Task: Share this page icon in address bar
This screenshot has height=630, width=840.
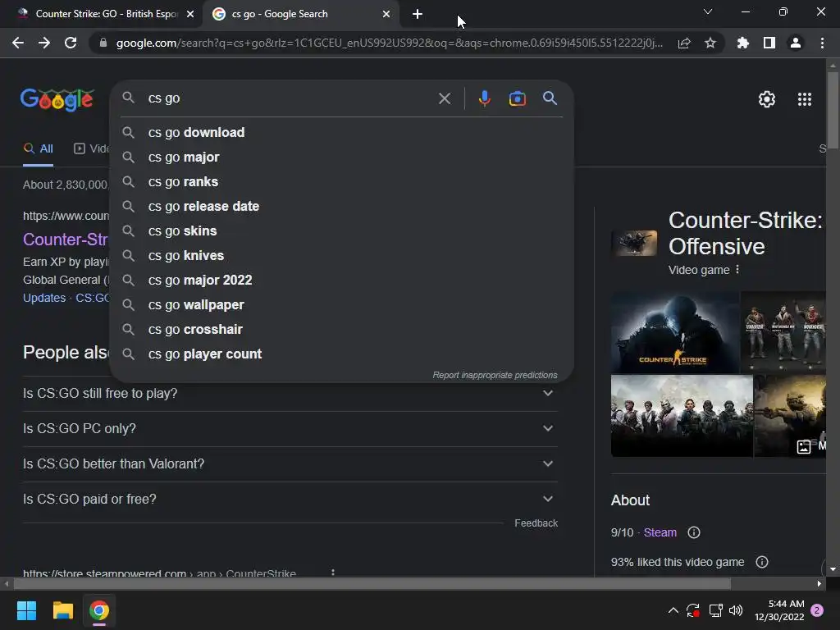Action: coord(684,43)
